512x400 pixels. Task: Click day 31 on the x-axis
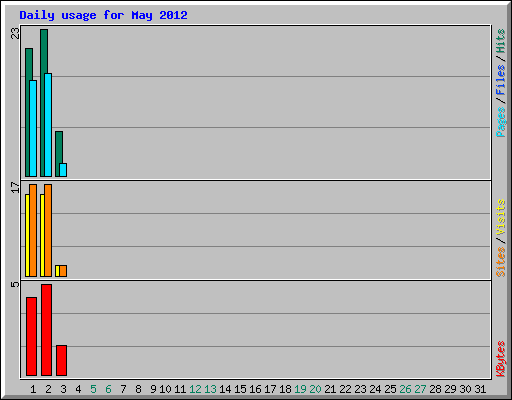[x=480, y=389]
